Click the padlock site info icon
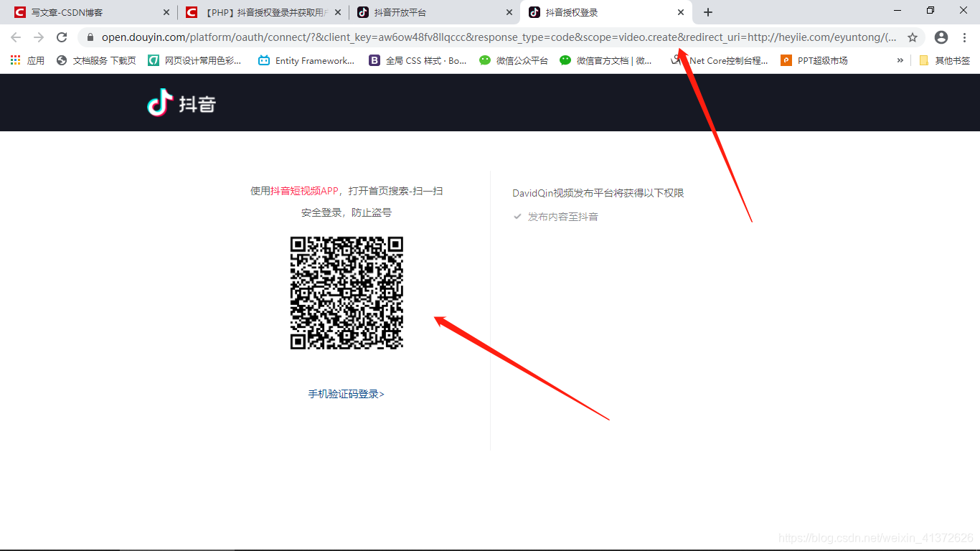 click(90, 37)
